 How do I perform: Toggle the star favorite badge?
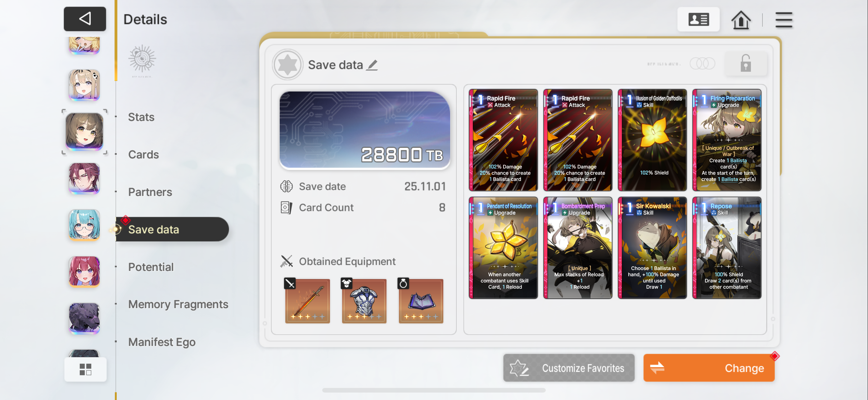click(x=287, y=64)
